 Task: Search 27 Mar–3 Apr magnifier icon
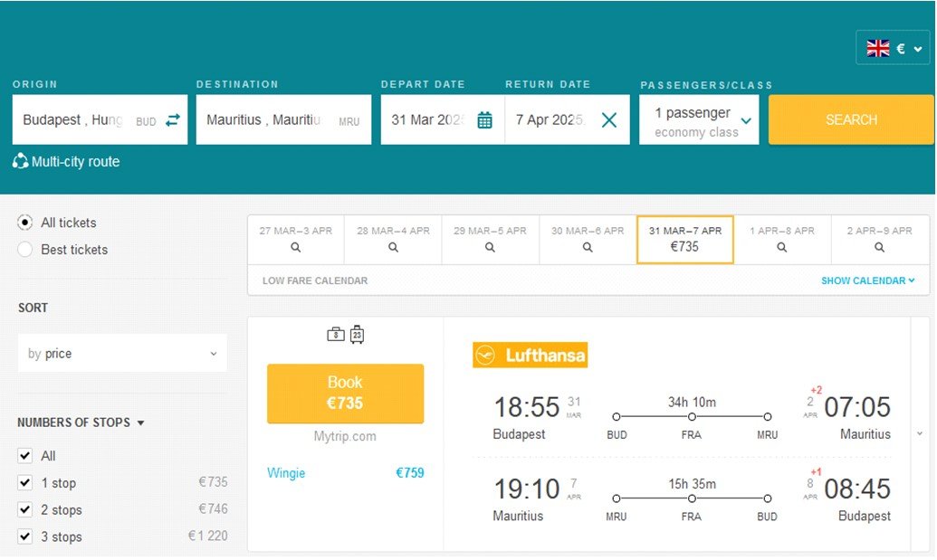click(x=296, y=247)
